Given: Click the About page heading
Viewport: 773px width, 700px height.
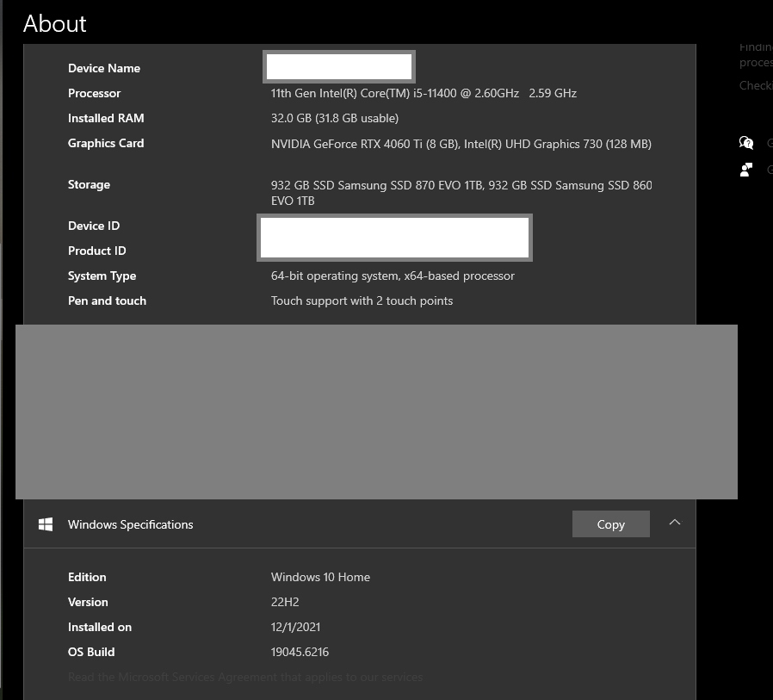Looking at the screenshot, I should 55,24.
